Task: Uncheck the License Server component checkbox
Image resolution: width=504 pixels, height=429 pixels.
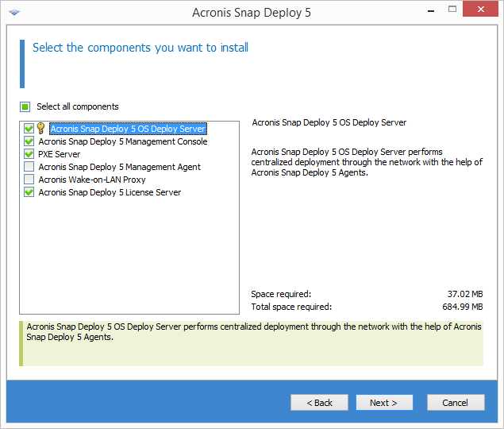Action: pos(29,192)
